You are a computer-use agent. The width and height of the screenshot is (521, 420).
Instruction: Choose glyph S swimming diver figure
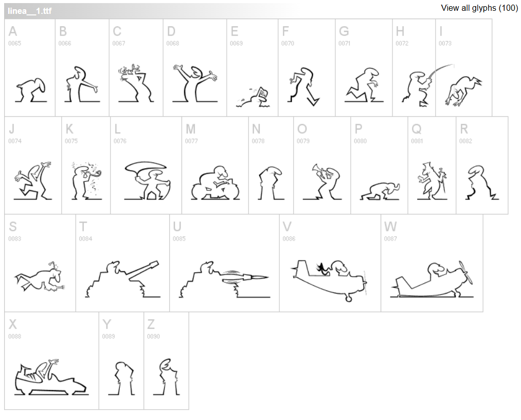coord(40,263)
